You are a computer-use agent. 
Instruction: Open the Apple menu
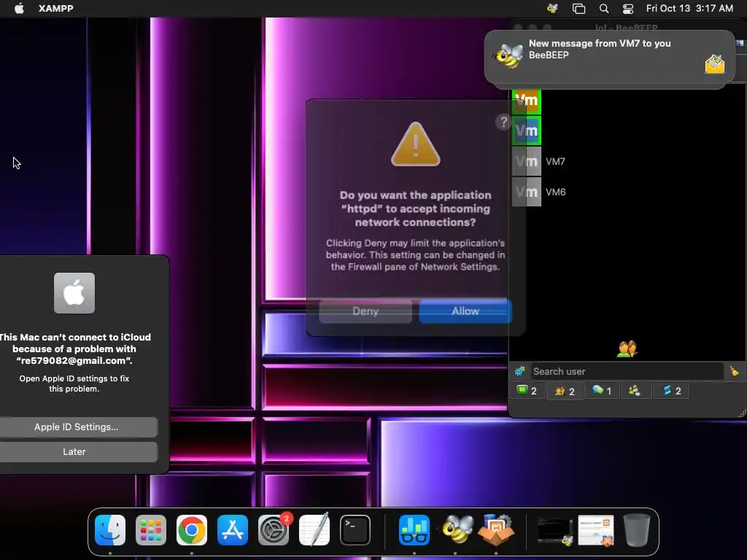[19, 8]
